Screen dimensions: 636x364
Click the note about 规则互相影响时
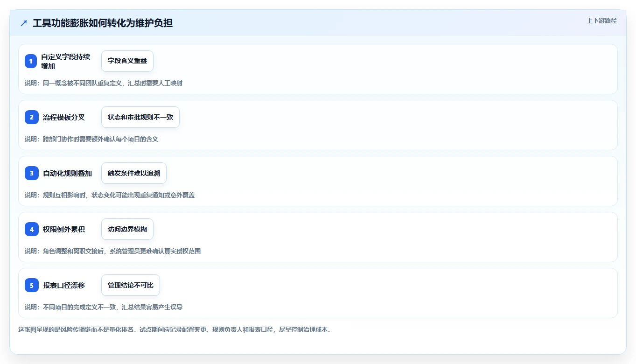coord(110,195)
